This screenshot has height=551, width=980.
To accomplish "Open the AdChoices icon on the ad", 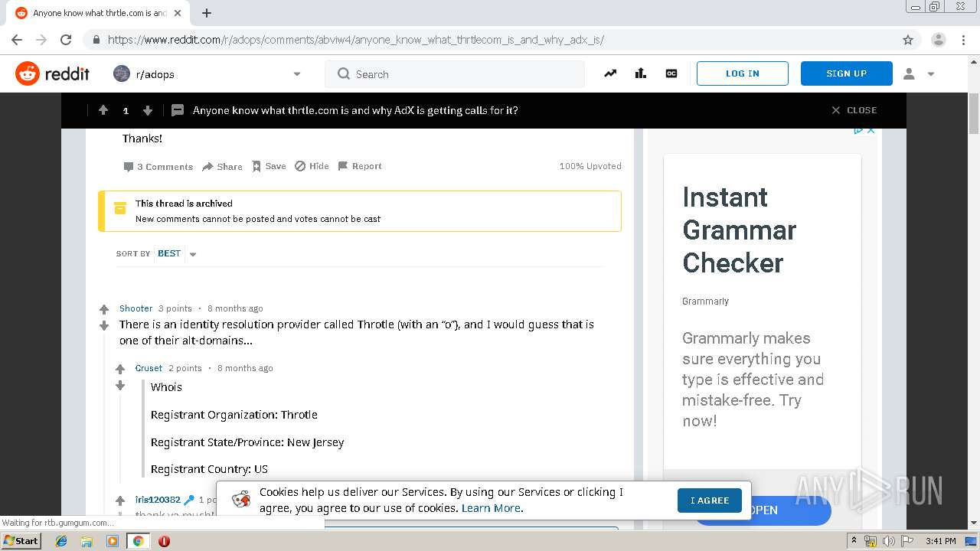I will pos(859,130).
